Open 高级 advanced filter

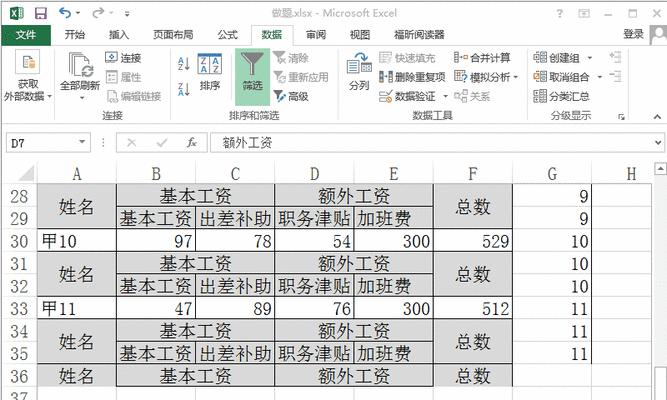point(291,97)
